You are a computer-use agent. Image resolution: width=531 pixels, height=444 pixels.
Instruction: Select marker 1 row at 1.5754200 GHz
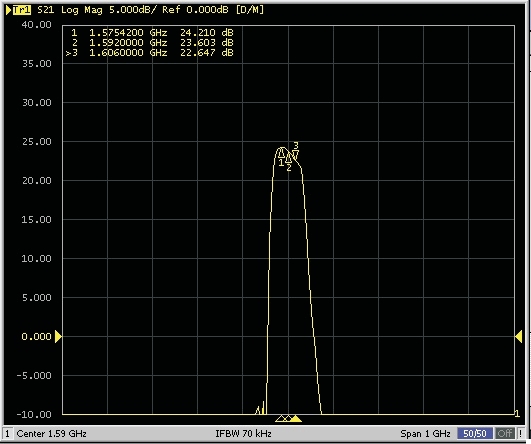152,33
